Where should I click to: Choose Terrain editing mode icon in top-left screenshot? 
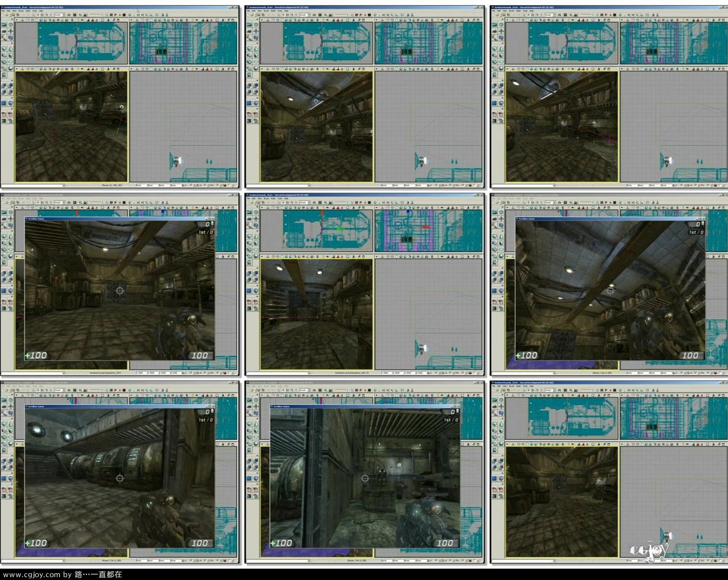point(4,31)
